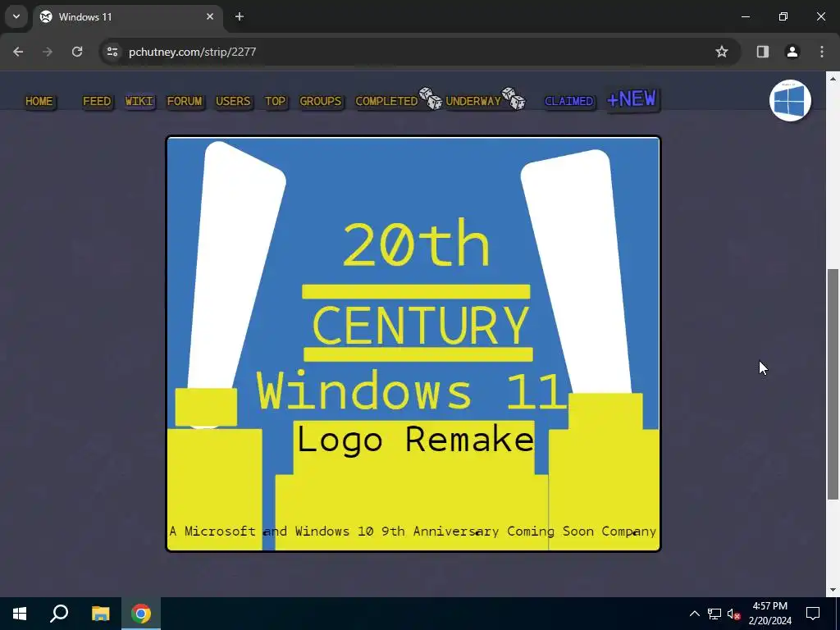View site information icon in address bar
840x630 pixels.
click(x=112, y=52)
